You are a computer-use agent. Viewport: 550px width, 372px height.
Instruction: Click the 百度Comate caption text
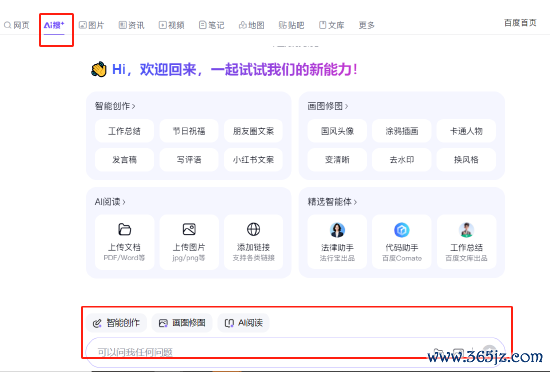tap(402, 258)
